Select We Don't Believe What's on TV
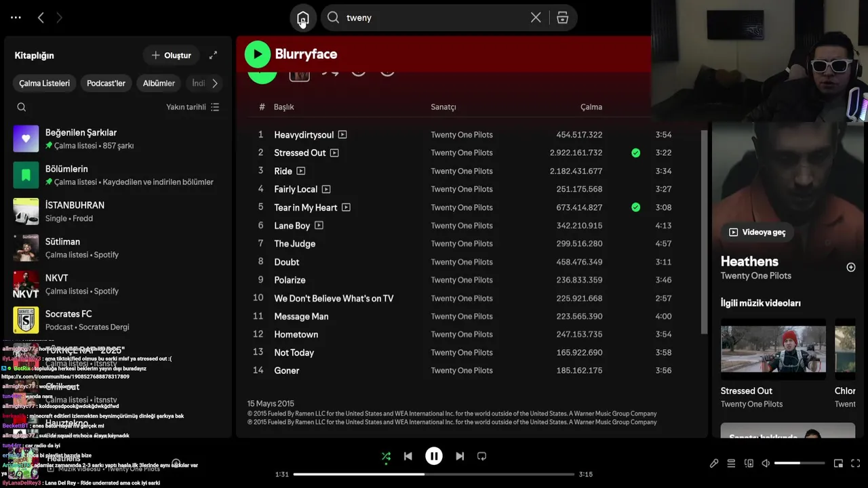Viewport: 868px width, 488px height. (x=334, y=298)
